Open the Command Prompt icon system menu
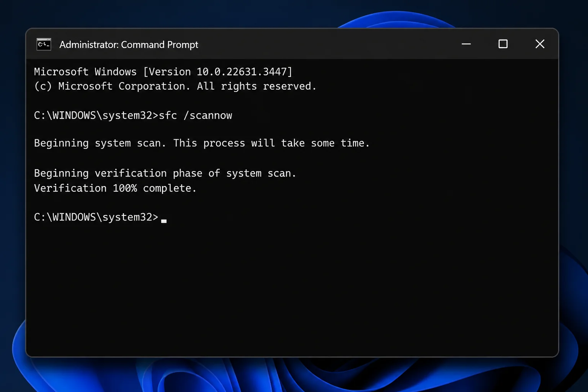This screenshot has height=392, width=588. (x=44, y=44)
